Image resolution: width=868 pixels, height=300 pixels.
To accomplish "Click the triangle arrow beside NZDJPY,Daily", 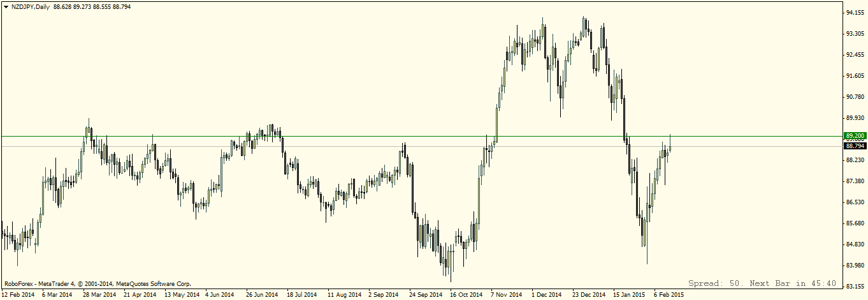I will pyautogui.click(x=6, y=6).
